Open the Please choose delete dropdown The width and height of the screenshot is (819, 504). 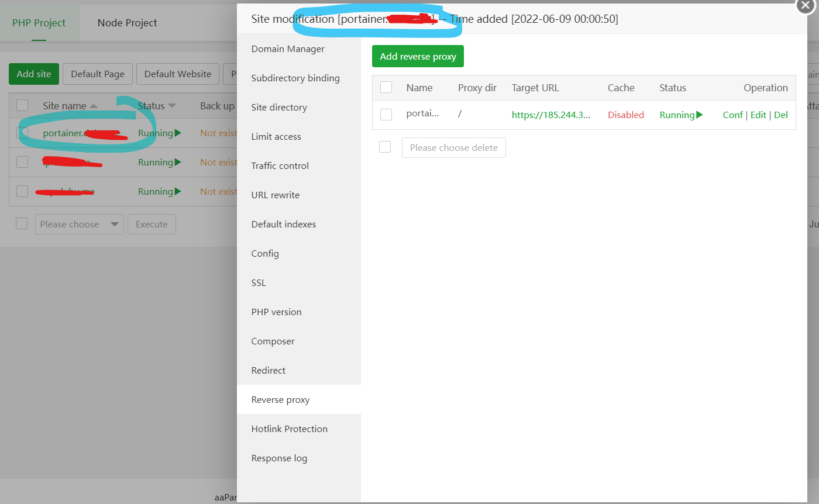click(x=453, y=147)
